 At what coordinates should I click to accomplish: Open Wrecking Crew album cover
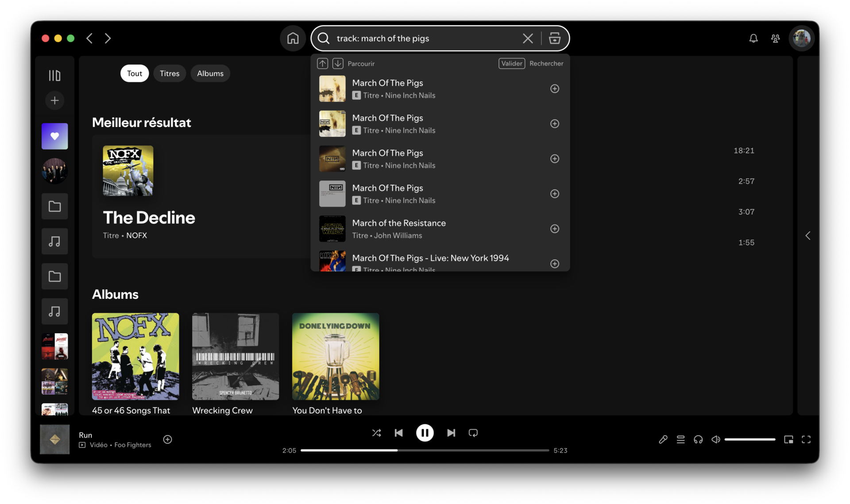click(236, 357)
